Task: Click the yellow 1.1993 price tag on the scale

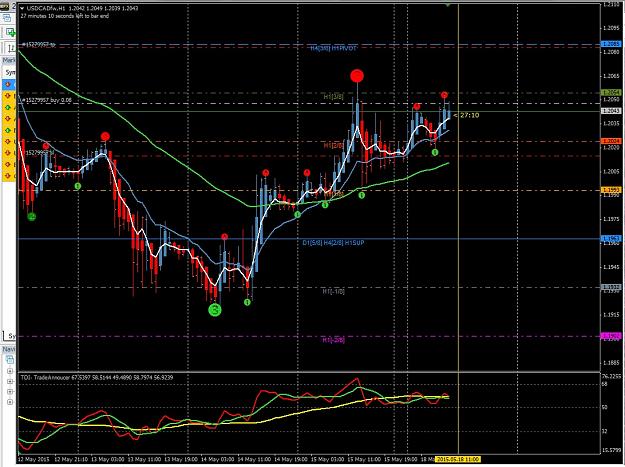Action: tap(610, 190)
